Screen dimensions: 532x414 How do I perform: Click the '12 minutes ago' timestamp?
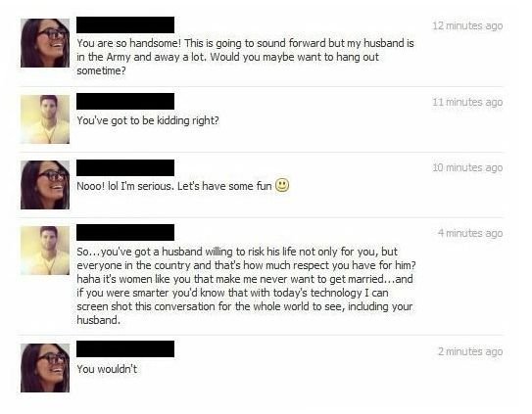(x=467, y=25)
